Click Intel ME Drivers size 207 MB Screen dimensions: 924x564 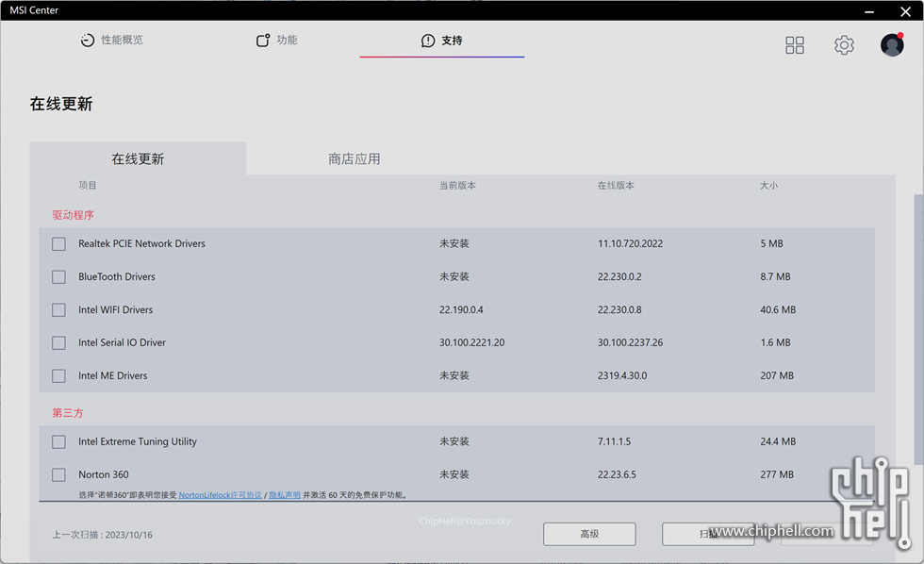tap(777, 375)
